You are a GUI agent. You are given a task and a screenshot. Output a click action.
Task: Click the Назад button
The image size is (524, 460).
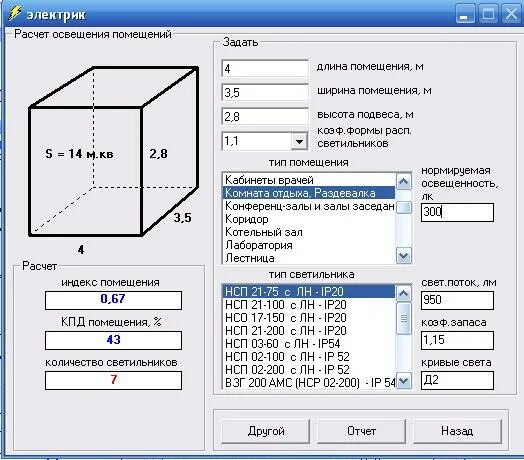[457, 431]
